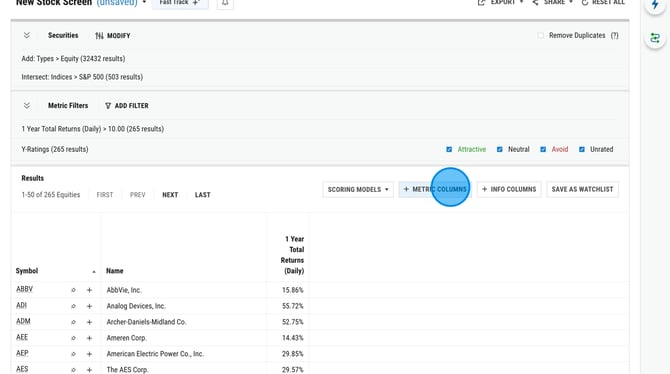Click the quick-view icon in AES row
670x374 pixels.
(73, 370)
